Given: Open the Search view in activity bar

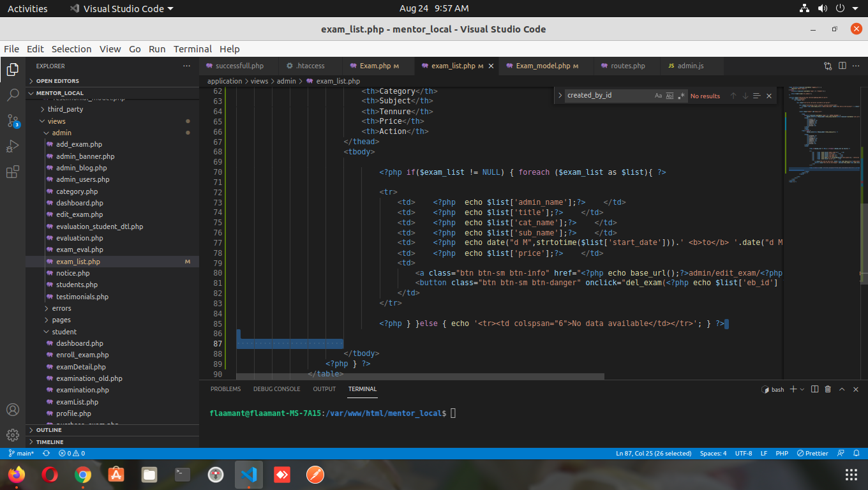Looking at the screenshot, I should click(x=13, y=96).
